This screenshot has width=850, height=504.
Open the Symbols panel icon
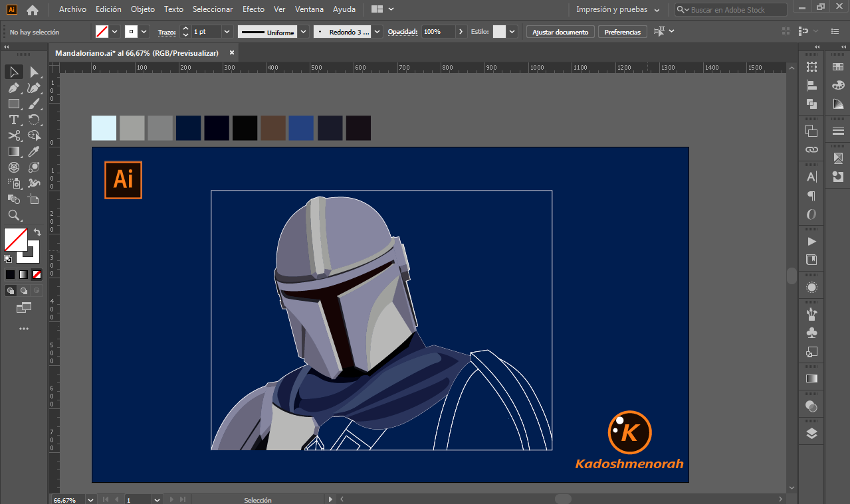click(x=811, y=333)
